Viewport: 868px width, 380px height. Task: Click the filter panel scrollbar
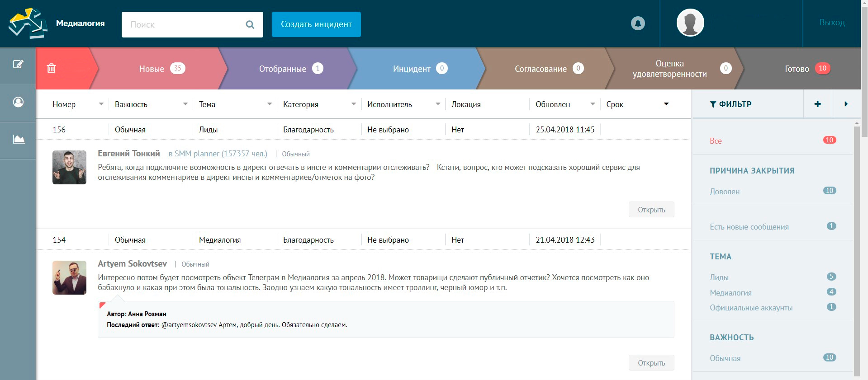[x=857, y=251]
